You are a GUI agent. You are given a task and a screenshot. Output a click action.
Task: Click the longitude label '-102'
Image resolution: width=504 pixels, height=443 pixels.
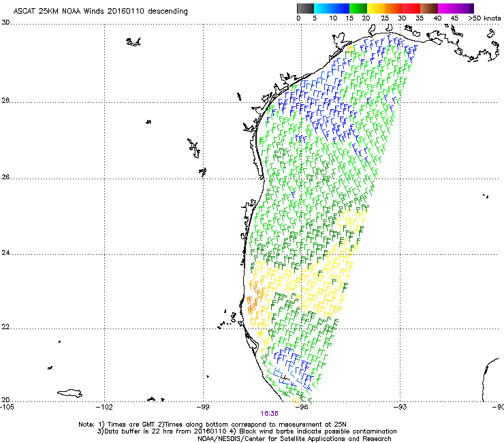pos(104,407)
